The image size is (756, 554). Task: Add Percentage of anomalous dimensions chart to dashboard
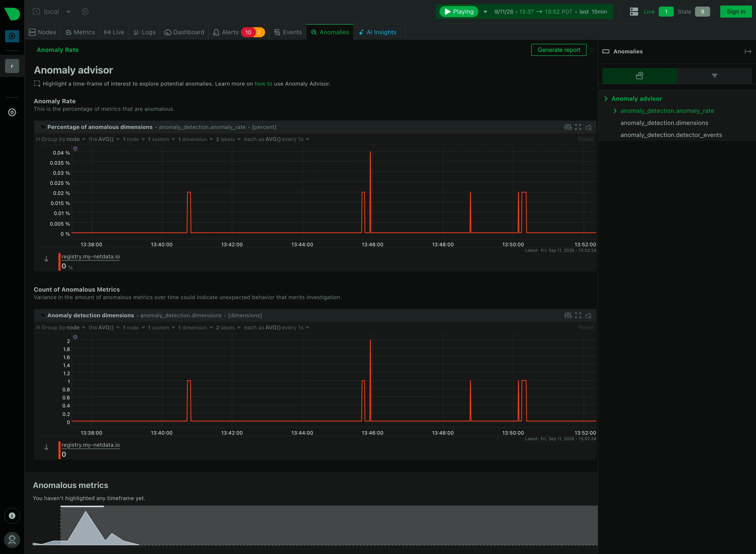point(588,127)
